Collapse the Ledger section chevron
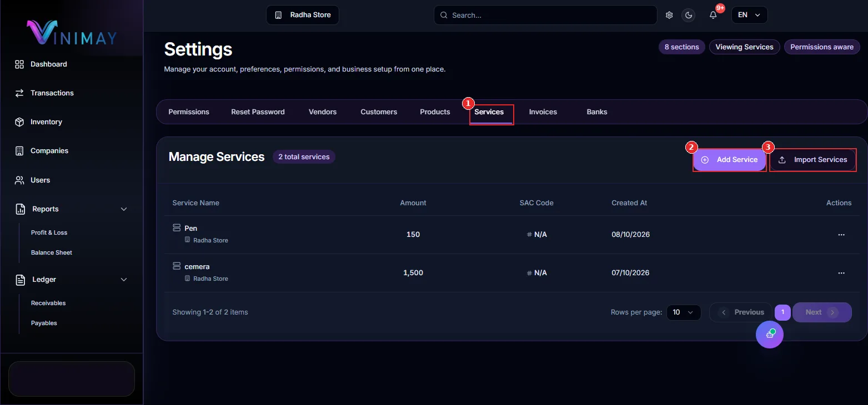868x405 pixels. click(124, 280)
